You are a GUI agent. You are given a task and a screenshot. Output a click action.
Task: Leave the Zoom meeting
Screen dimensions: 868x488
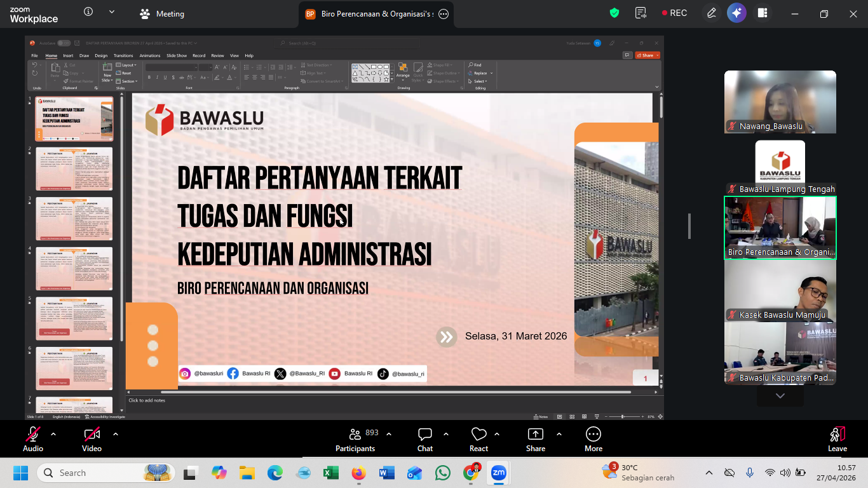[837, 439]
